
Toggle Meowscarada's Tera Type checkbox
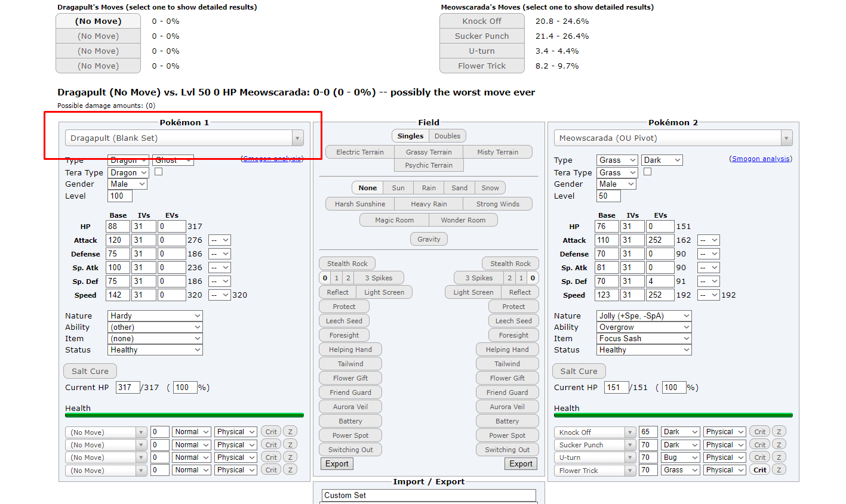coord(647,172)
